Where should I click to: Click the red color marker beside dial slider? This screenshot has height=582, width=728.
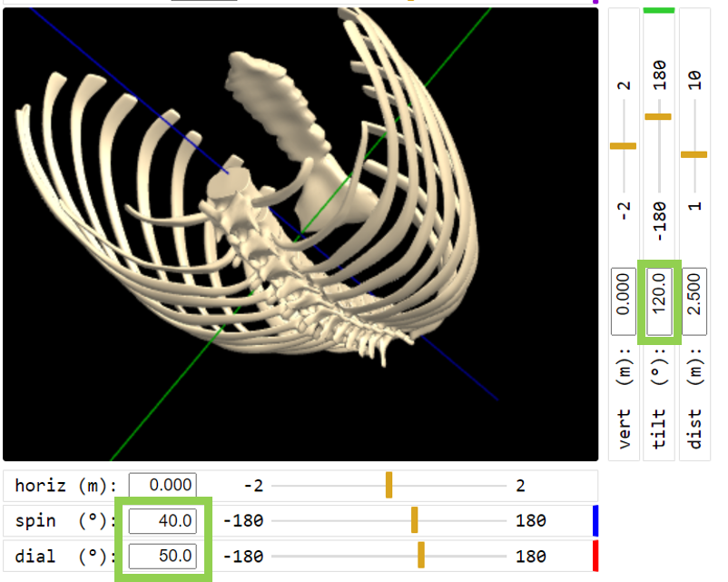tap(595, 556)
